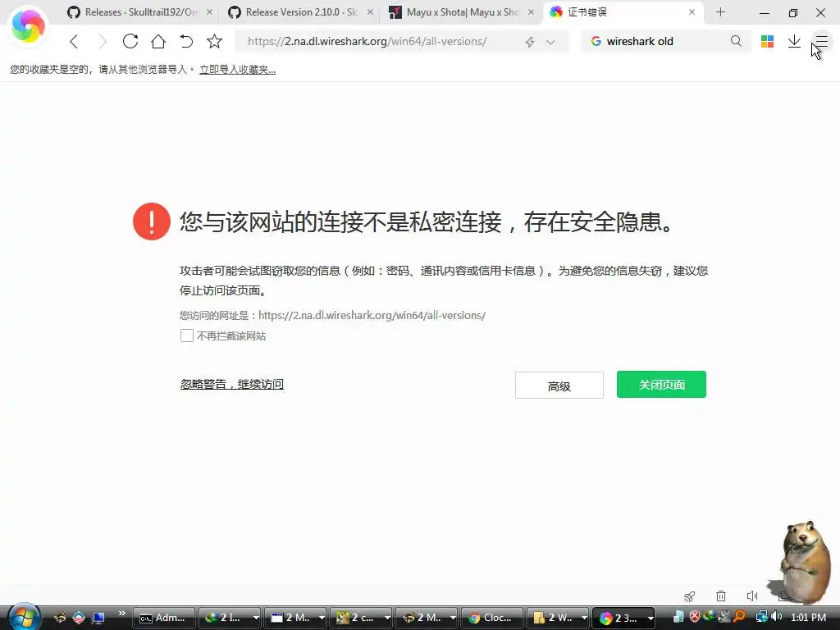Close the 证书错误 tab

[692, 11]
